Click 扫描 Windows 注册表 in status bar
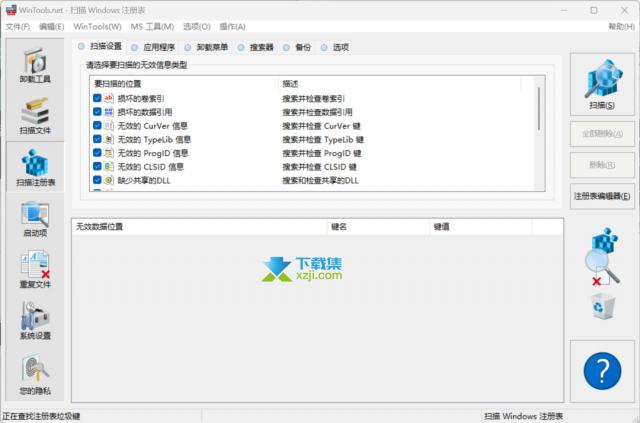The image size is (640, 423). click(523, 416)
